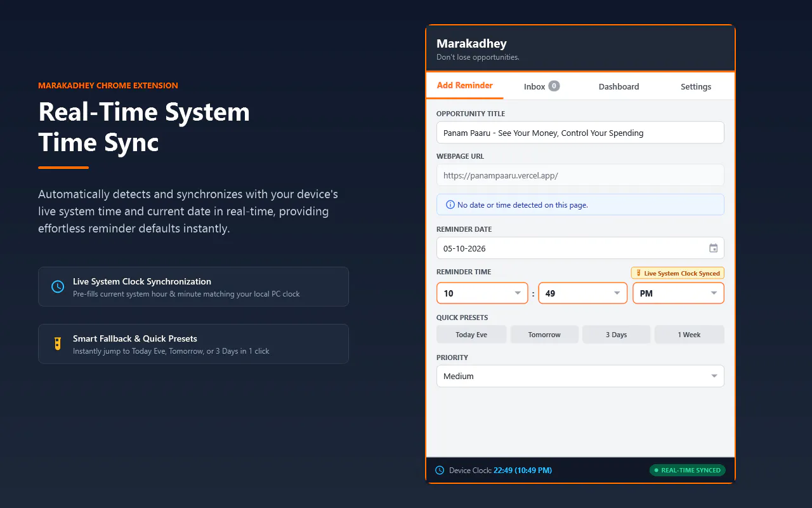
Task: Click the Smart Fallback flashlight icon
Action: (x=58, y=344)
